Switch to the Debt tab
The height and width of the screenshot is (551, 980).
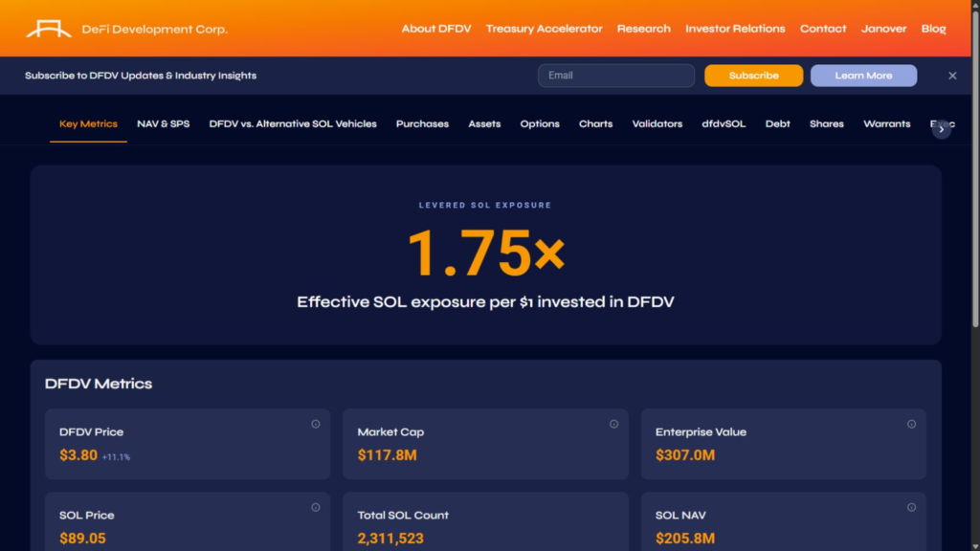pos(777,123)
